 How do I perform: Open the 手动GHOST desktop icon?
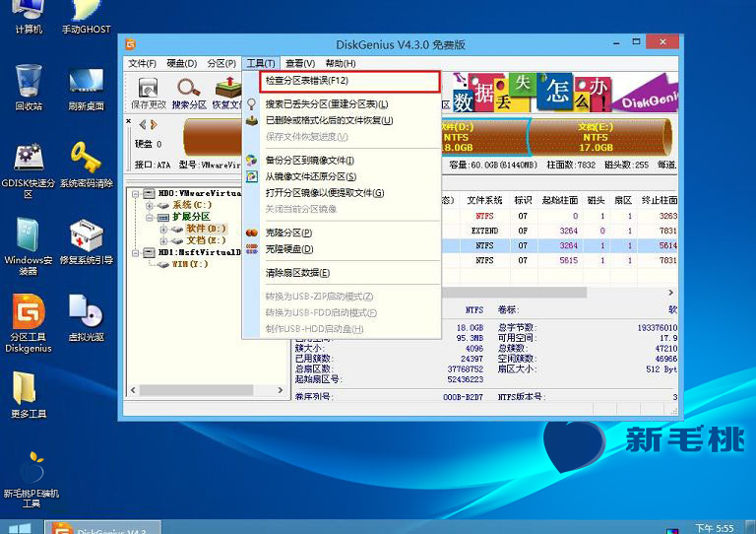(x=86, y=17)
